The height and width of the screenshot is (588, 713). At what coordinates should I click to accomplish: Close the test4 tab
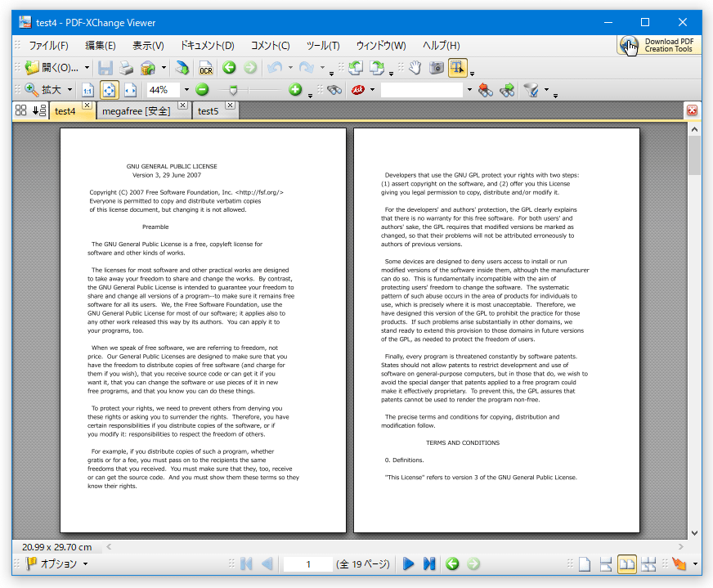[x=87, y=105]
